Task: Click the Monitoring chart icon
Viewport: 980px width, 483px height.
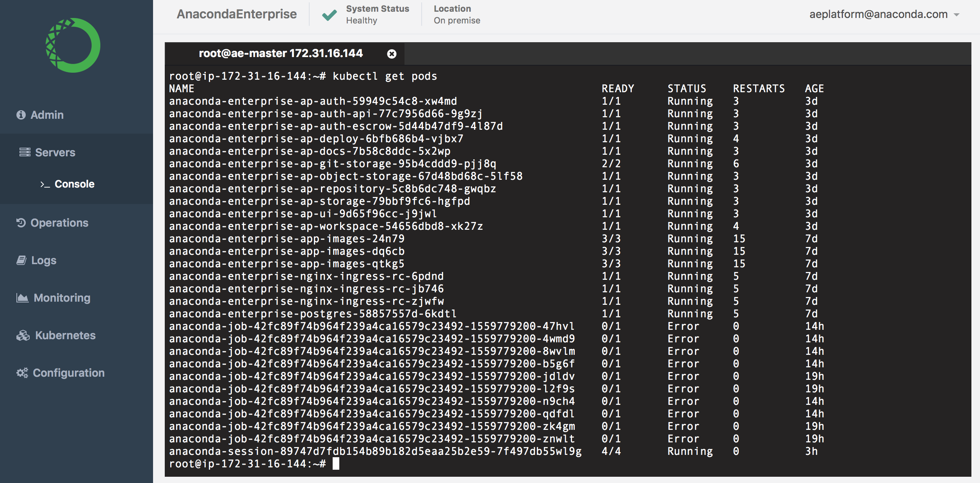Action: click(22, 298)
